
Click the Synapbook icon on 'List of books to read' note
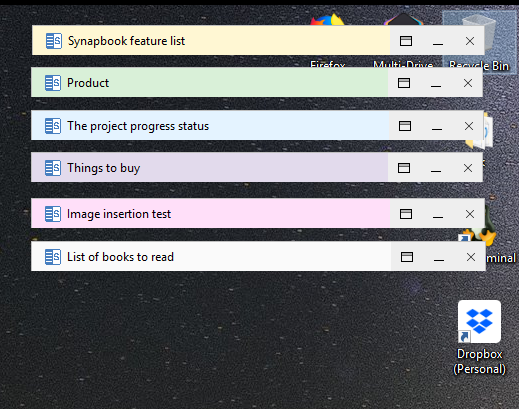point(53,257)
